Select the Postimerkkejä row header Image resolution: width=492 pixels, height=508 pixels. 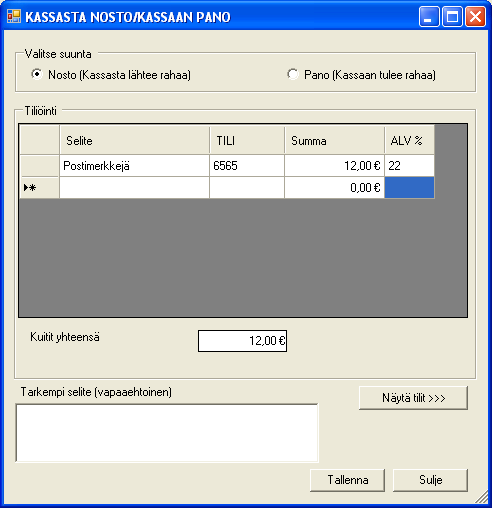40,166
